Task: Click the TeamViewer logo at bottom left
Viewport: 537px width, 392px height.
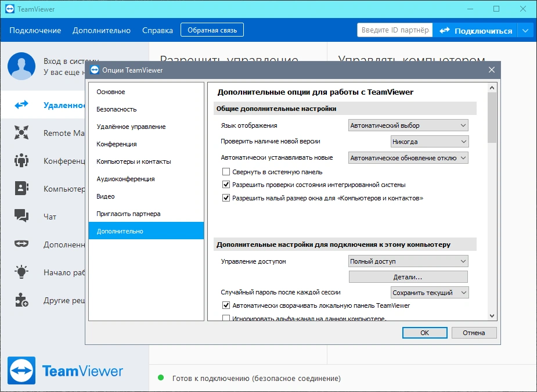Action: point(21,371)
